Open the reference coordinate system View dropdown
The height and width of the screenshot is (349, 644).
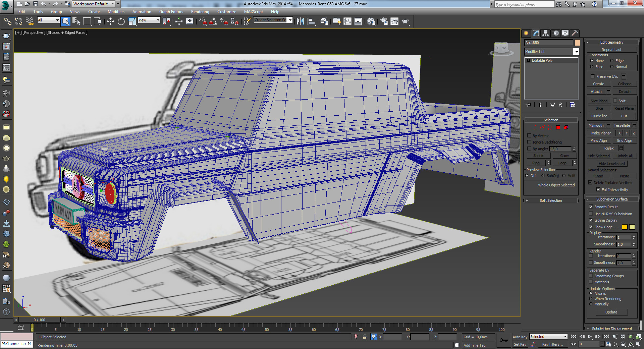[149, 20]
